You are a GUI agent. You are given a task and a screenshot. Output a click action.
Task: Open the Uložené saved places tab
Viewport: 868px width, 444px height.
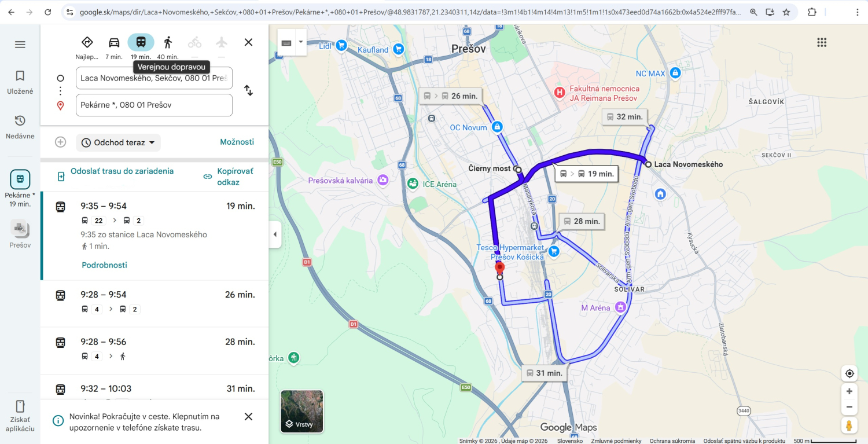point(20,82)
